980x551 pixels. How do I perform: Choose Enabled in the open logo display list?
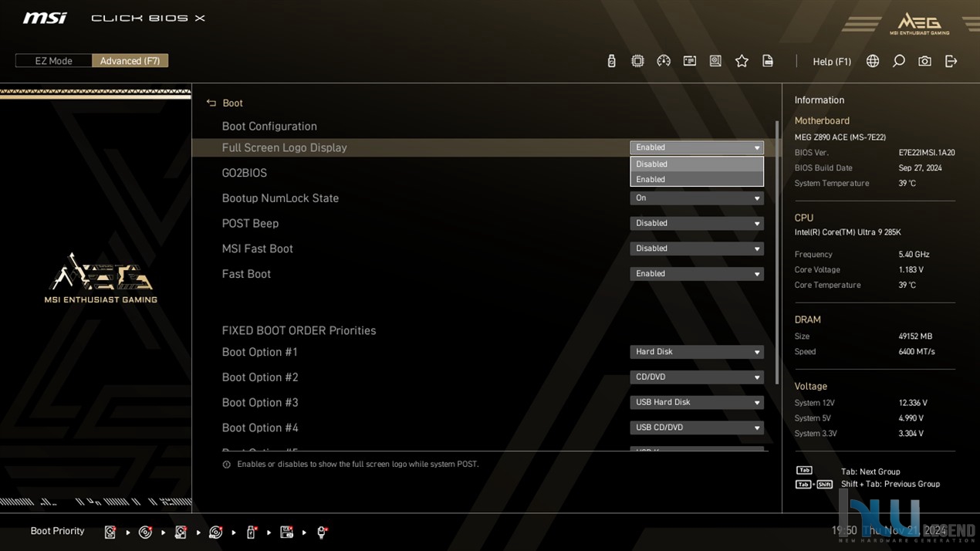point(696,179)
